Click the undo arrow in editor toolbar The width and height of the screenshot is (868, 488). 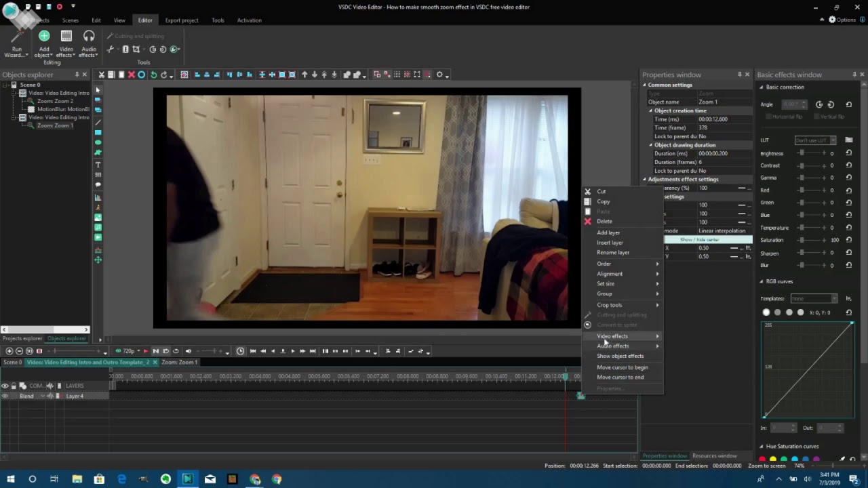coord(153,75)
